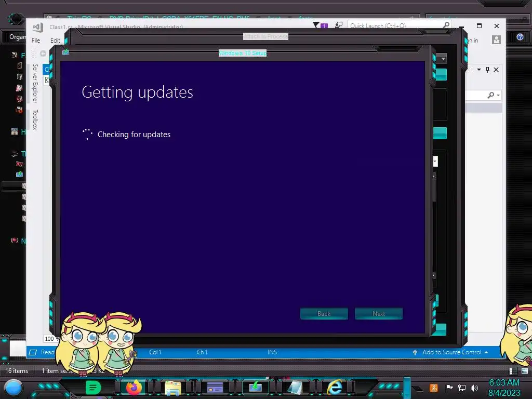
Task: Toggle the auto-hide pin on the panel
Action: (487, 70)
